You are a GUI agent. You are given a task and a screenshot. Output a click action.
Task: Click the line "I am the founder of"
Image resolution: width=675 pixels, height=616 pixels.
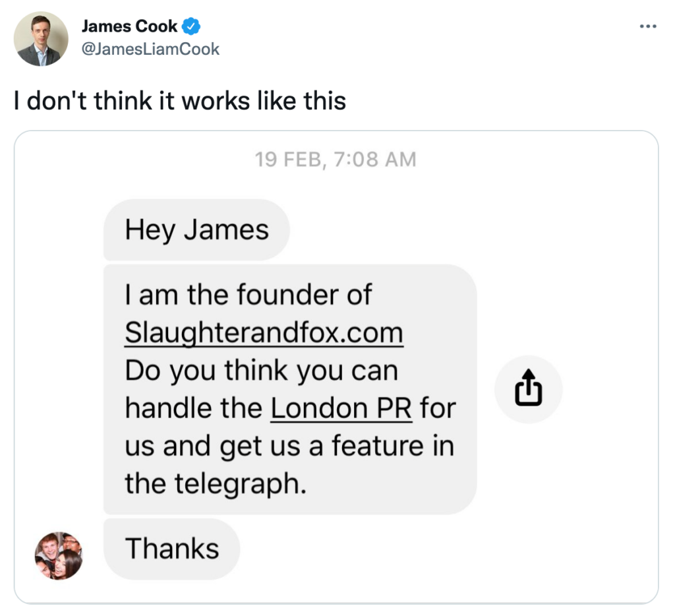pos(249,295)
